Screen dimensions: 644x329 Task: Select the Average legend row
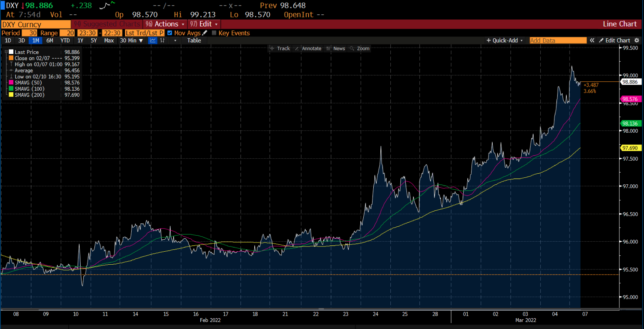coord(44,71)
